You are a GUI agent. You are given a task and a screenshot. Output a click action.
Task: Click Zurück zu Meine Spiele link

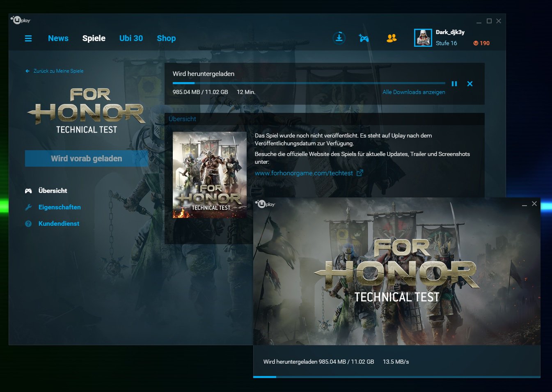coord(58,71)
